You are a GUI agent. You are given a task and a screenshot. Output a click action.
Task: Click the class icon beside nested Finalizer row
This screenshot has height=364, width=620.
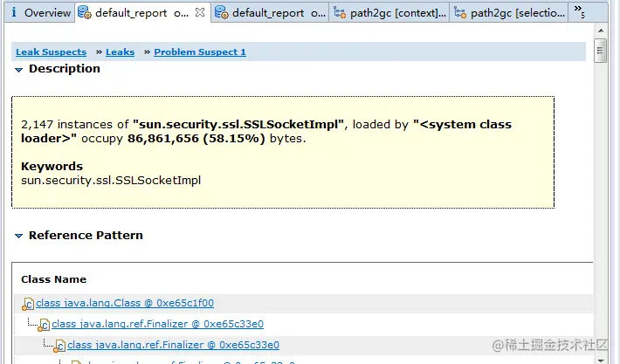[x=59, y=347]
